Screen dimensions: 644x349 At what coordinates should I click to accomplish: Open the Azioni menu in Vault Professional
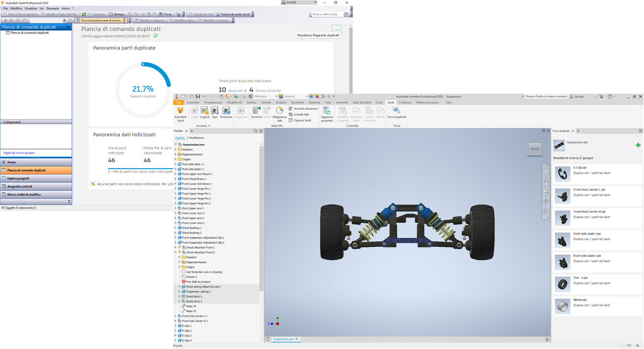(x=66, y=8)
